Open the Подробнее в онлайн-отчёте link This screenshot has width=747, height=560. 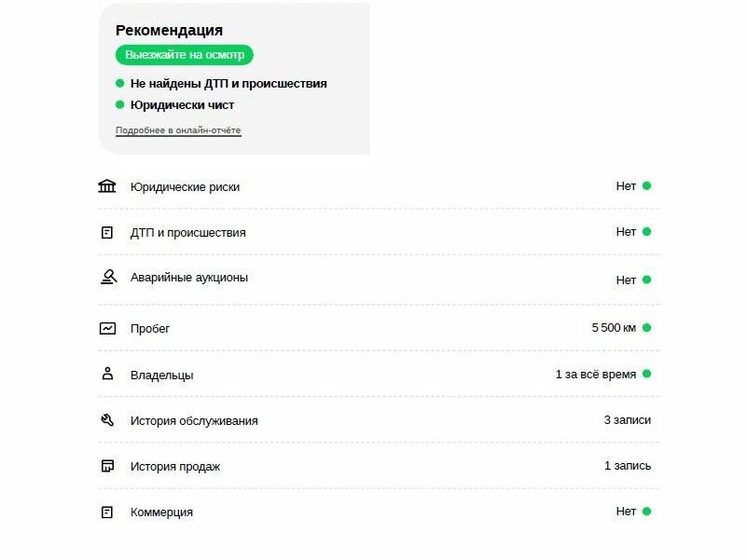tap(178, 130)
